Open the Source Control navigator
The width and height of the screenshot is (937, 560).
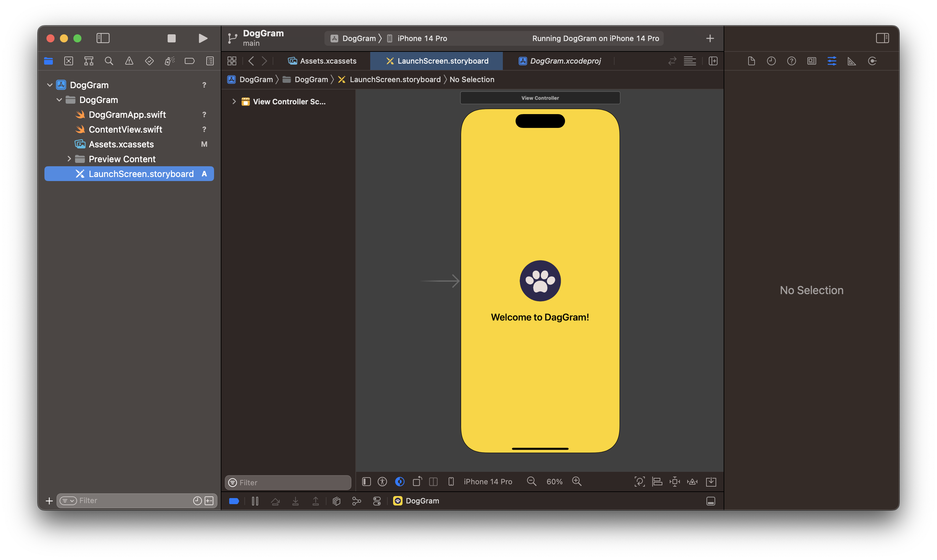(69, 61)
